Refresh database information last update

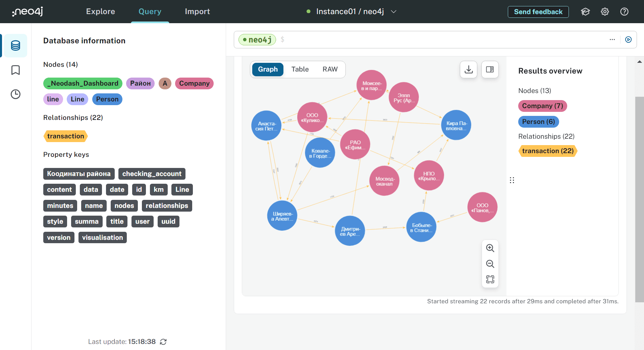(x=163, y=342)
